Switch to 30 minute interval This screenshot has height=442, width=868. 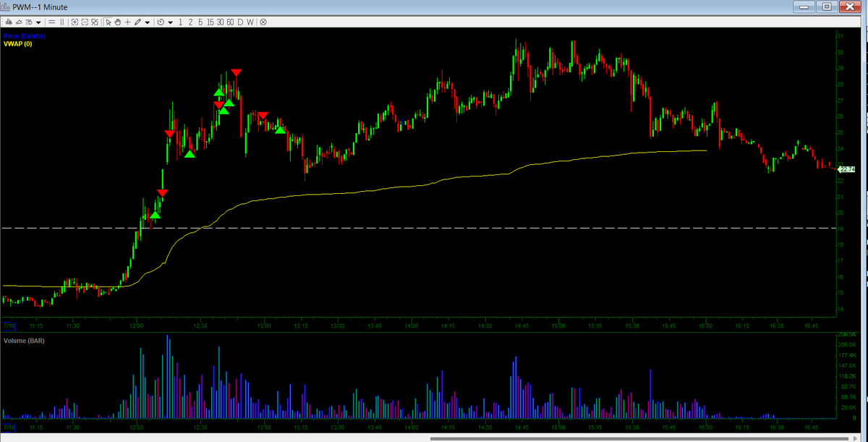[x=220, y=22]
